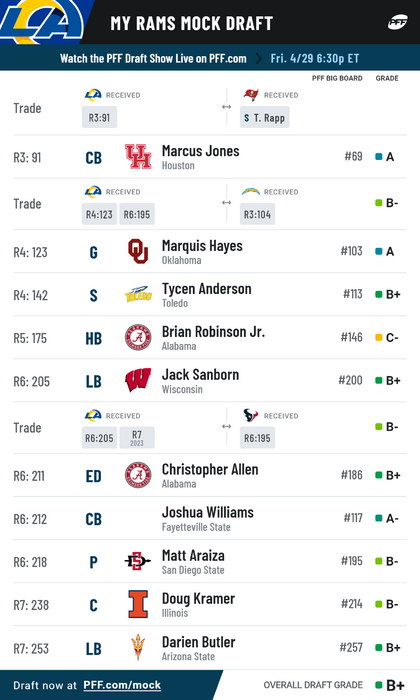Click the Watch the PFF Draft Show banner

pos(210,58)
